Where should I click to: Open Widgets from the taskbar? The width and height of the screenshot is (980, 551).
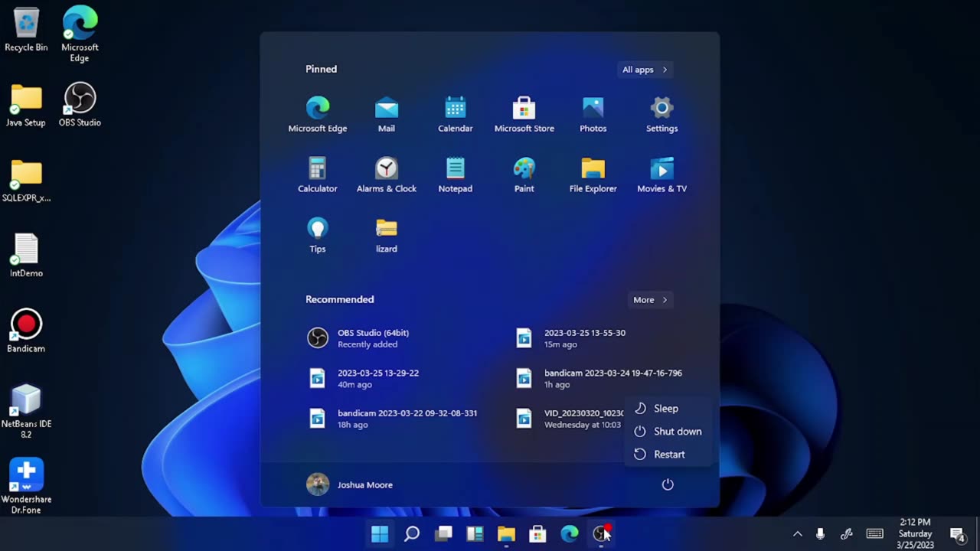pyautogui.click(x=475, y=533)
